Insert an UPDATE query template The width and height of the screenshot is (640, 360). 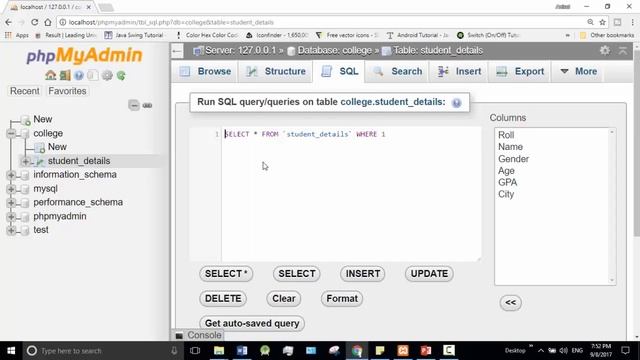(429, 274)
